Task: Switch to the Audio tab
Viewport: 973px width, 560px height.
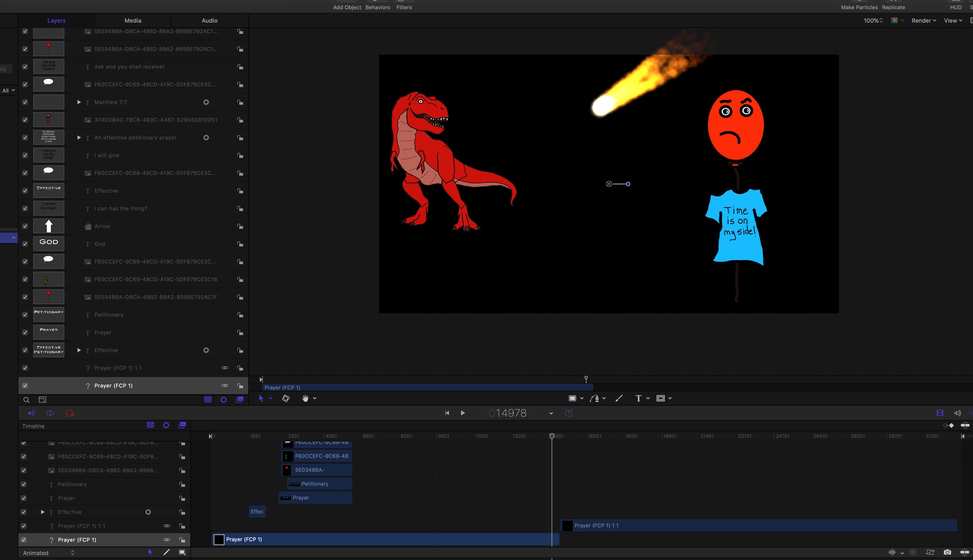Action: 209,21
